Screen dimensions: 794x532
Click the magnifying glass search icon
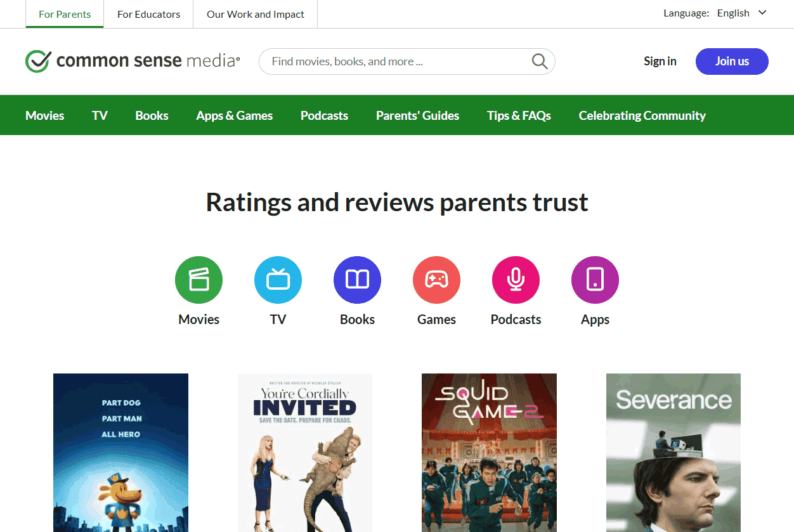[x=539, y=62]
